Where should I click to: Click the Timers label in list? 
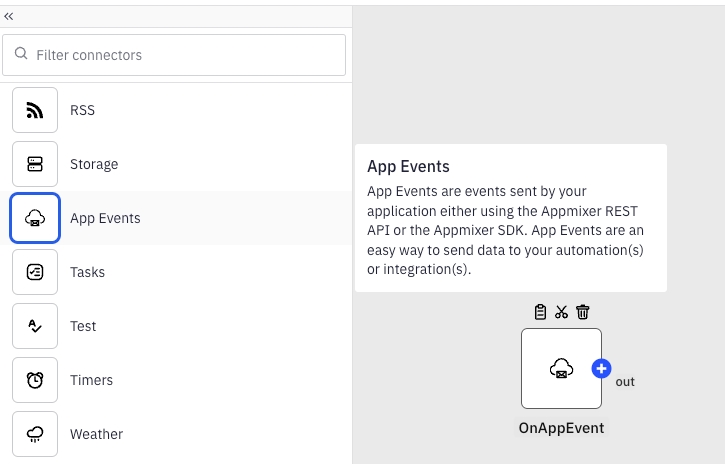pyautogui.click(x=91, y=380)
